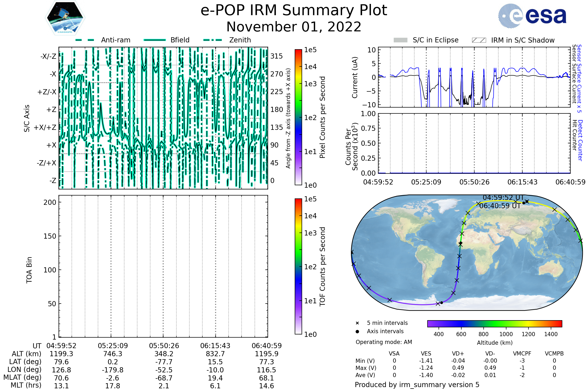This screenshot has width=588, height=392.
Task: Click the Sensor Surface Current x 5 label
Action: click(x=579, y=78)
